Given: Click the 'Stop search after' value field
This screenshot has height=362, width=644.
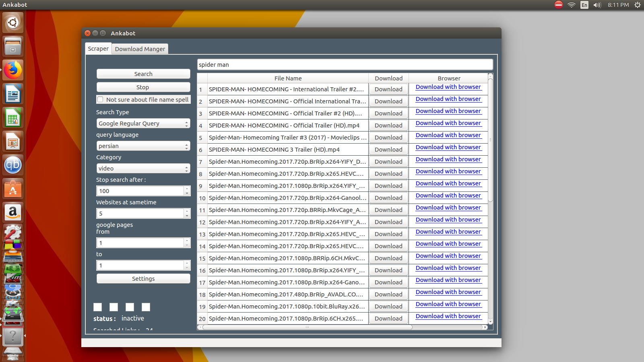Looking at the screenshot, I should click(140, 191).
